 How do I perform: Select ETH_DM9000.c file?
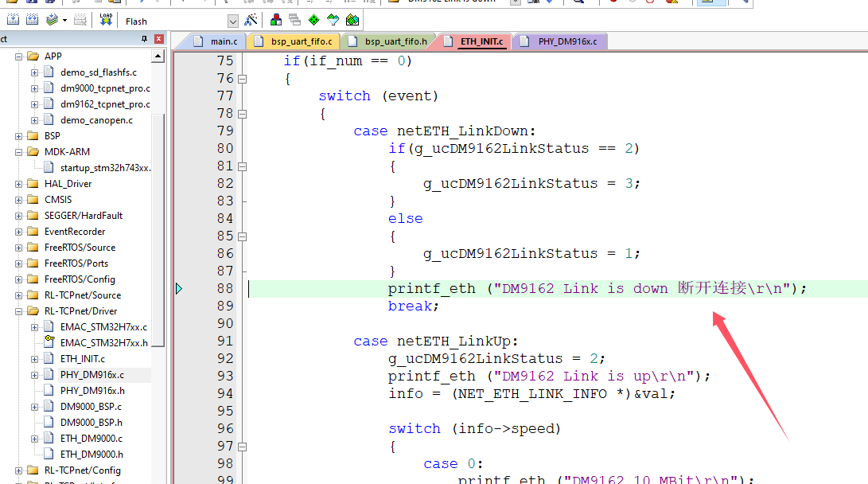coord(91,438)
